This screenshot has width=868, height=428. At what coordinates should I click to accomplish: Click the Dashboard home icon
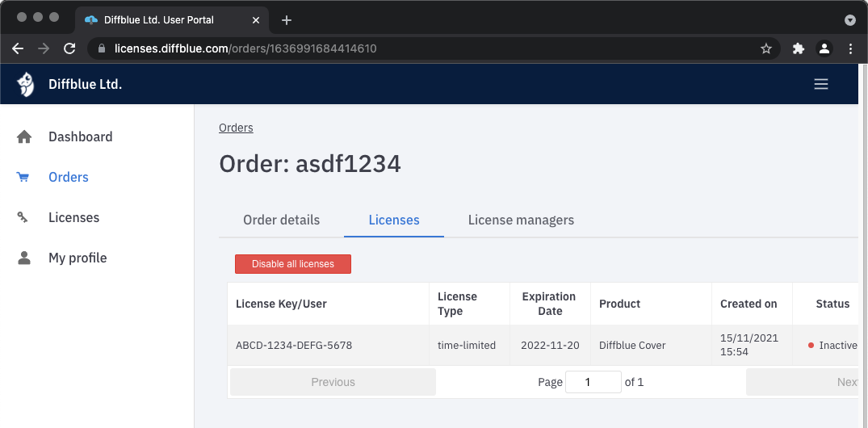click(x=24, y=137)
